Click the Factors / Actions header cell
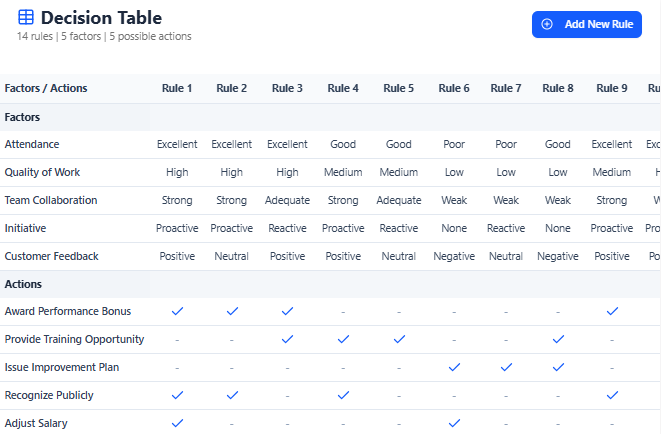The width and height of the screenshot is (661, 434). (x=46, y=88)
